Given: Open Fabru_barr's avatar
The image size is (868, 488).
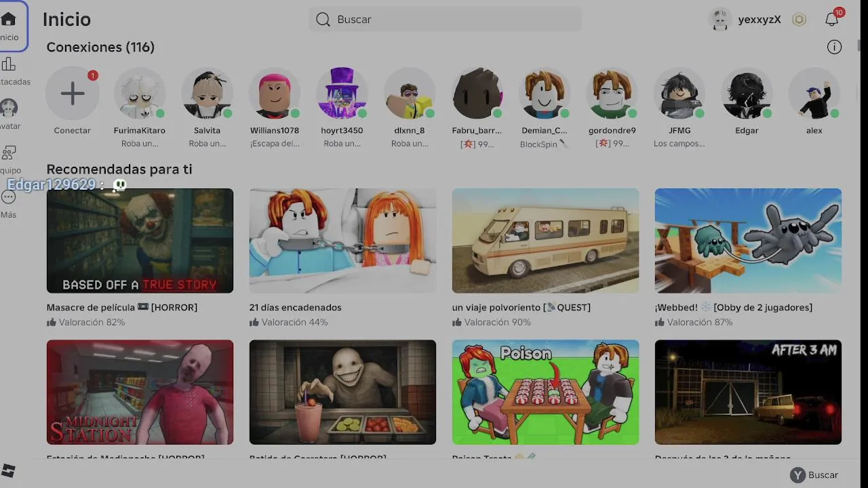Looking at the screenshot, I should pos(477,94).
